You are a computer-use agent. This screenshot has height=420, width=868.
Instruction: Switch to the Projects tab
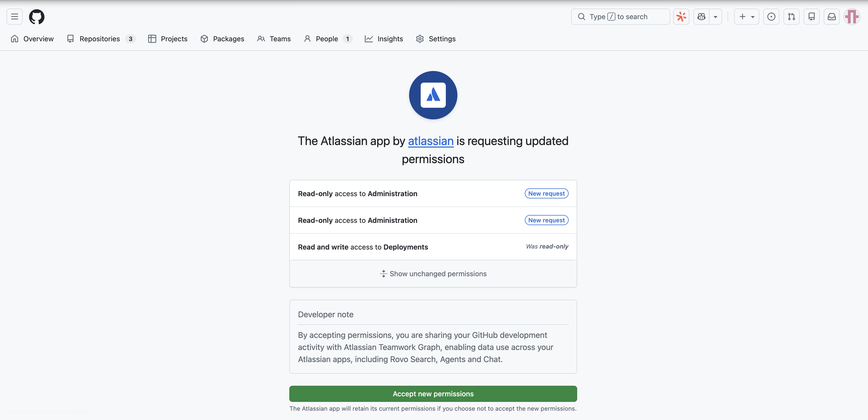tap(168, 39)
